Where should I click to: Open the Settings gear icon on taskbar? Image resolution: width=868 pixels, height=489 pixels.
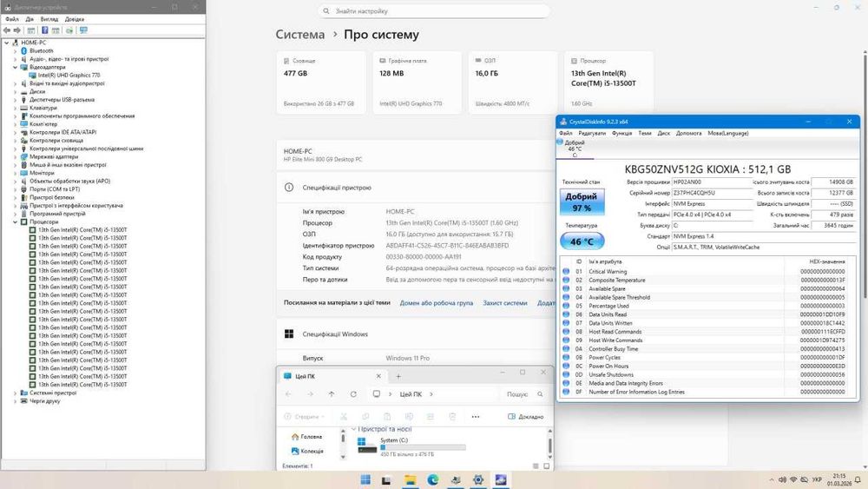pos(478,479)
